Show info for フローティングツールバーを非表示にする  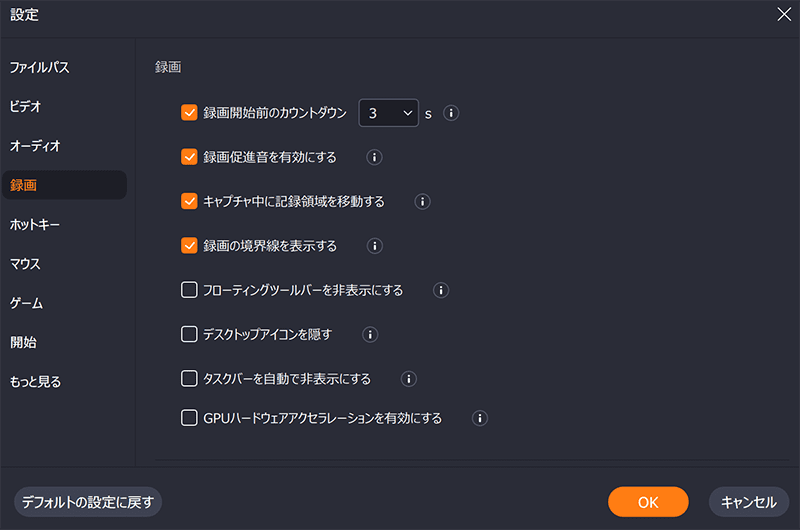pos(441,290)
